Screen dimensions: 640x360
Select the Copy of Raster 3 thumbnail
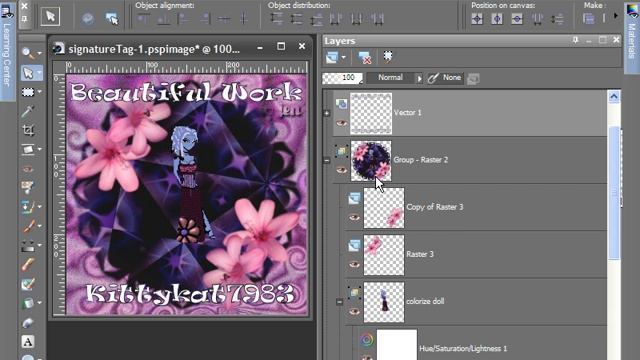384,208
